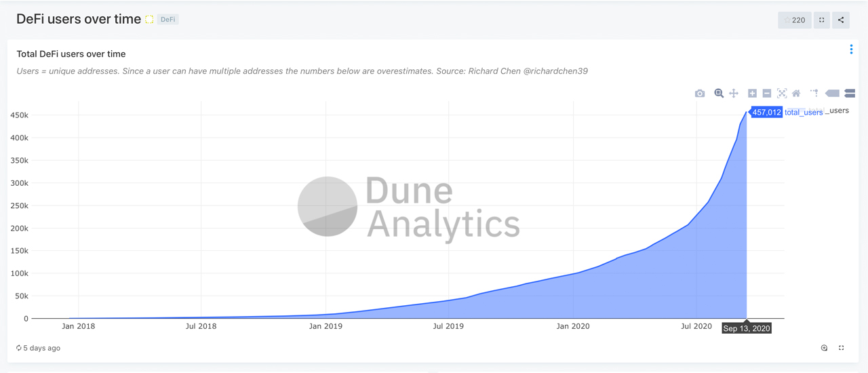Click 'Total DeFi users over time' heading
Screen dimensions: 868x373
71,54
